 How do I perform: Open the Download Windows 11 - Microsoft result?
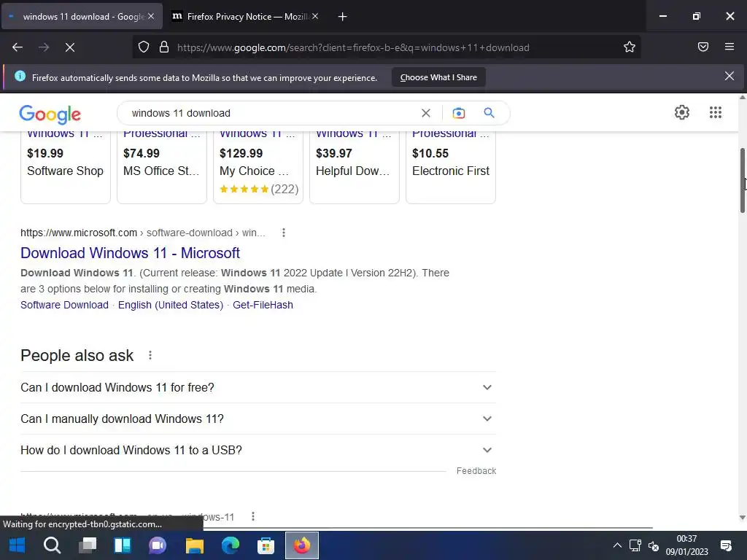130,253
